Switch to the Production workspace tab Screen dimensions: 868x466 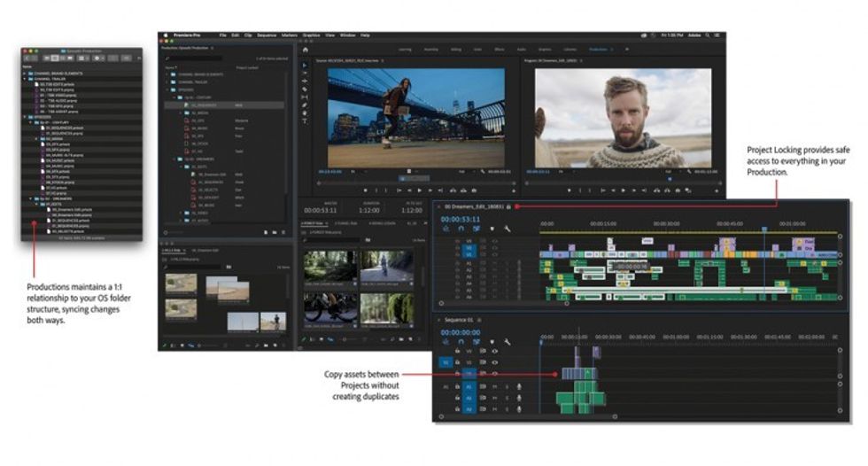pyautogui.click(x=598, y=50)
